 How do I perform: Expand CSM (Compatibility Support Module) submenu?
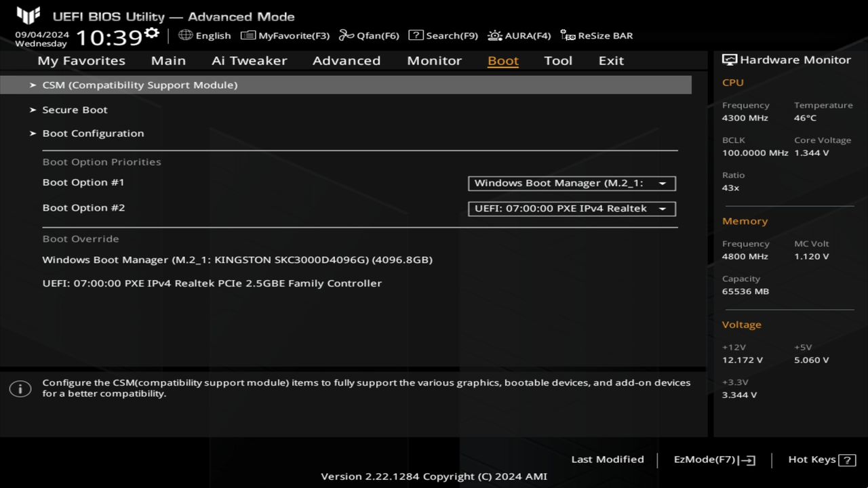coord(346,85)
